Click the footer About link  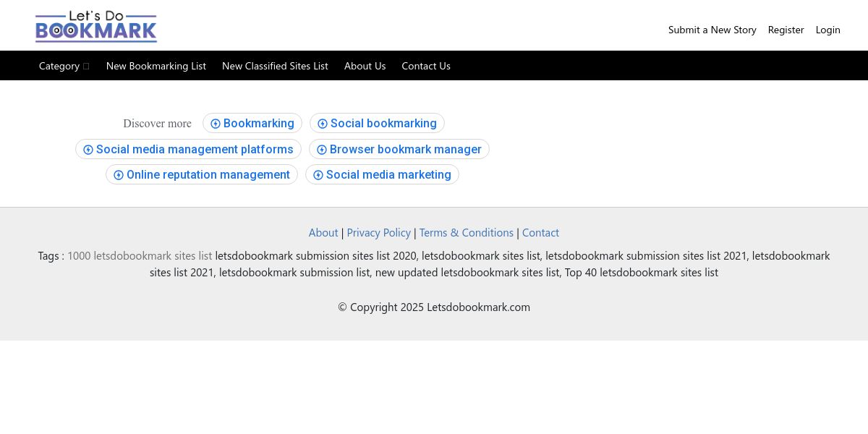point(323,232)
